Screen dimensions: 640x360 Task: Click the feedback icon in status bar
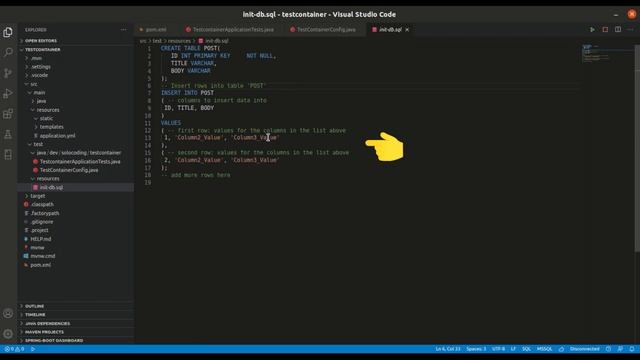coord(620,349)
